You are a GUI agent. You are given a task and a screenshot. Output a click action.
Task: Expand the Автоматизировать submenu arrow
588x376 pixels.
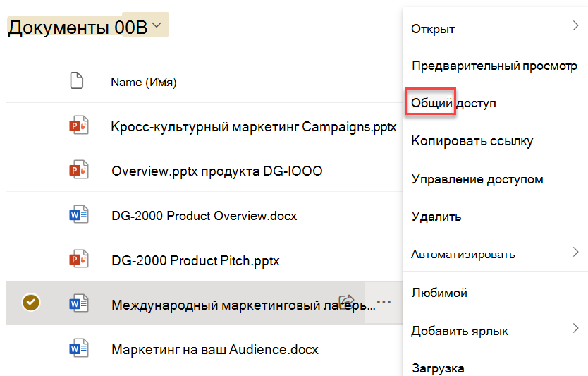click(575, 252)
